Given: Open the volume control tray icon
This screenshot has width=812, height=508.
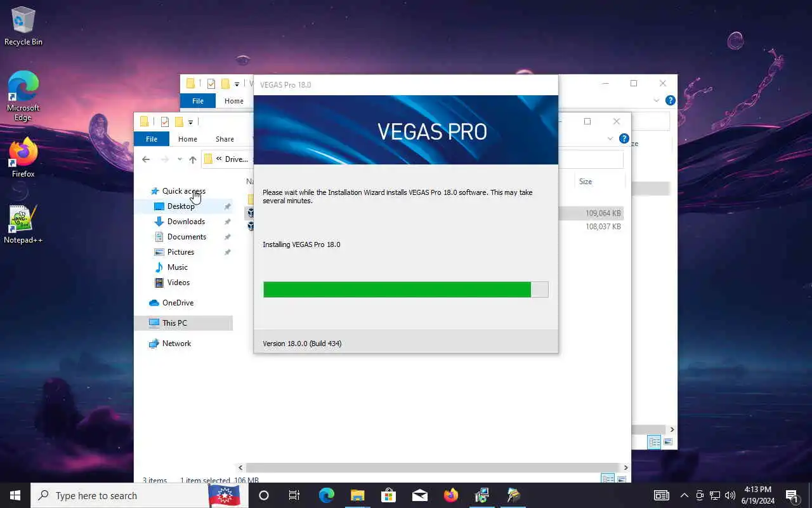Looking at the screenshot, I should (x=730, y=495).
